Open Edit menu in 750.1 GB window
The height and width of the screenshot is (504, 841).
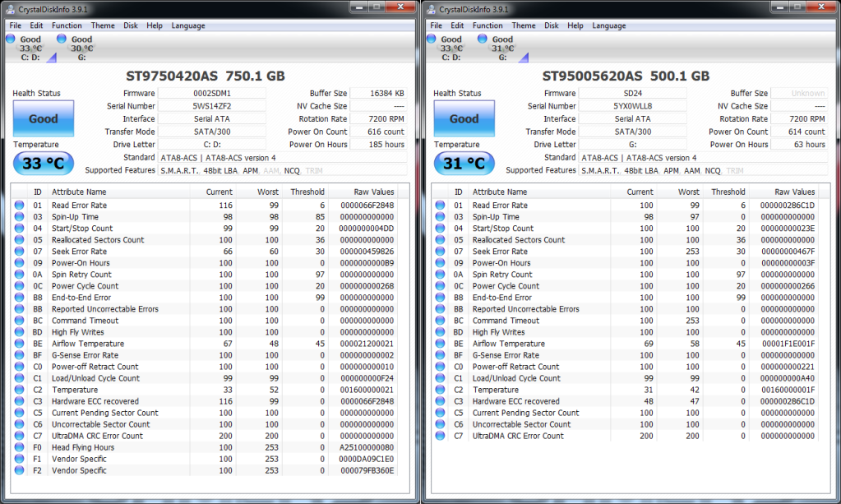coord(36,25)
